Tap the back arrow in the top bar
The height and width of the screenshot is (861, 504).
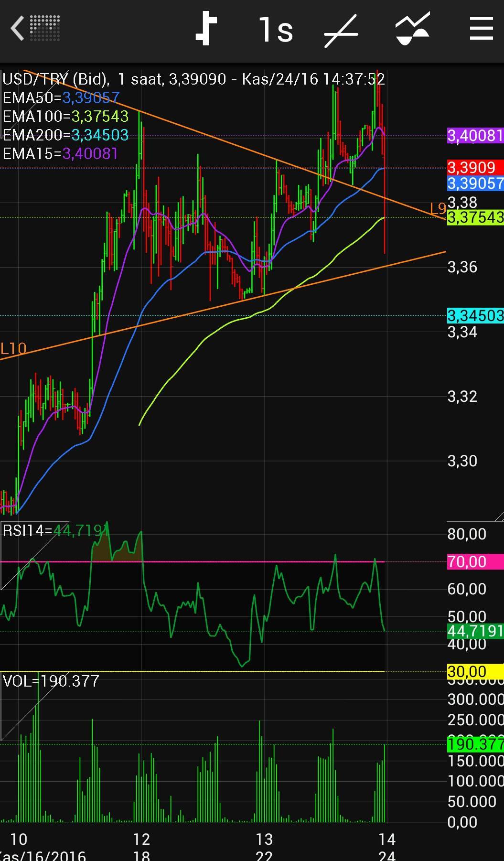coord(18,29)
